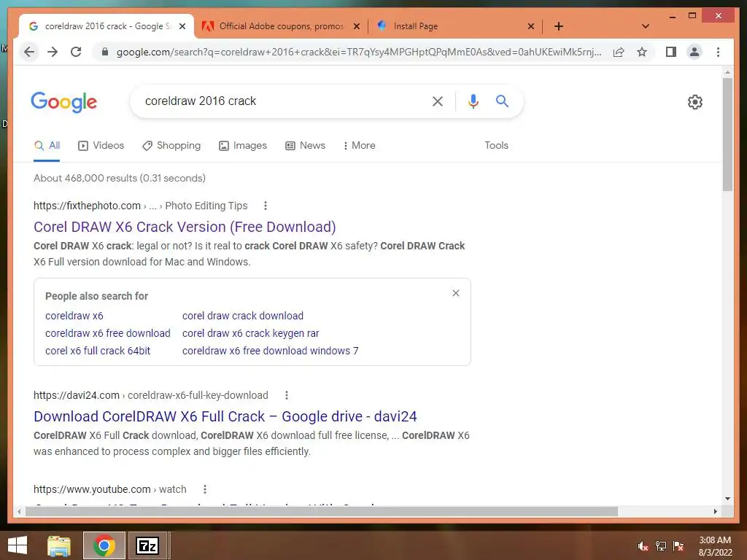Open options for the youtube.com result
Screen dimensions: 747x560
pyautogui.click(x=205, y=489)
